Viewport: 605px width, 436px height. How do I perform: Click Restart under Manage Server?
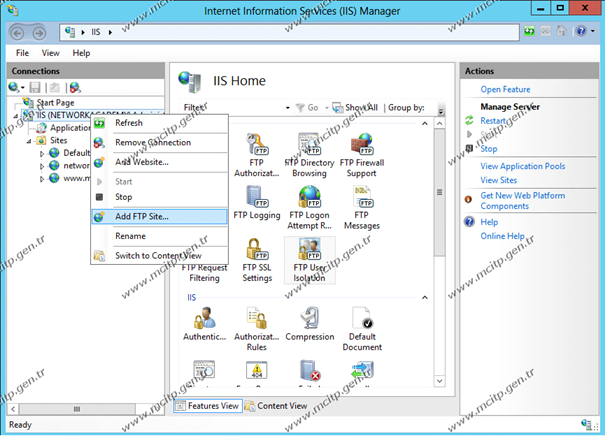click(x=493, y=121)
